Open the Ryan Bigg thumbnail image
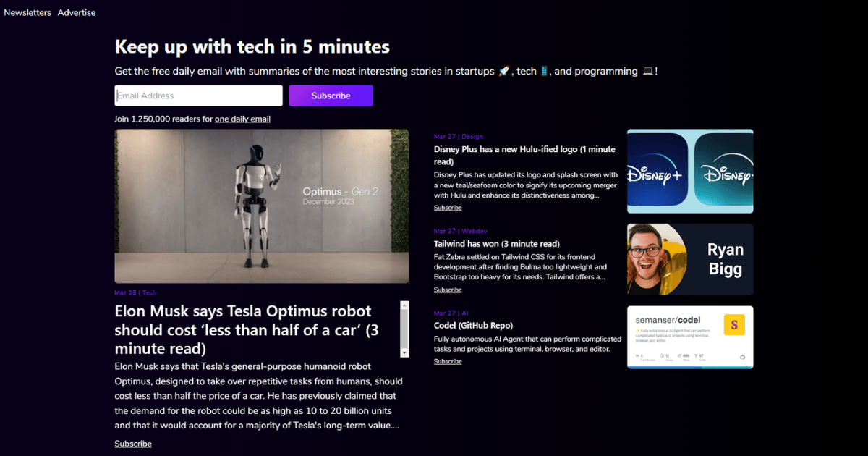This screenshot has height=456, width=868. [690, 259]
